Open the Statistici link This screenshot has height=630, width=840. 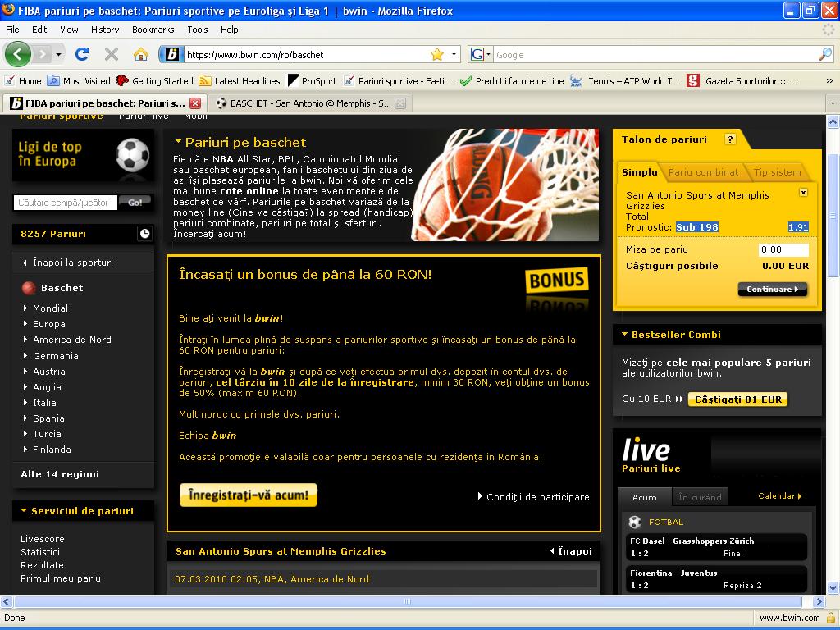40,552
